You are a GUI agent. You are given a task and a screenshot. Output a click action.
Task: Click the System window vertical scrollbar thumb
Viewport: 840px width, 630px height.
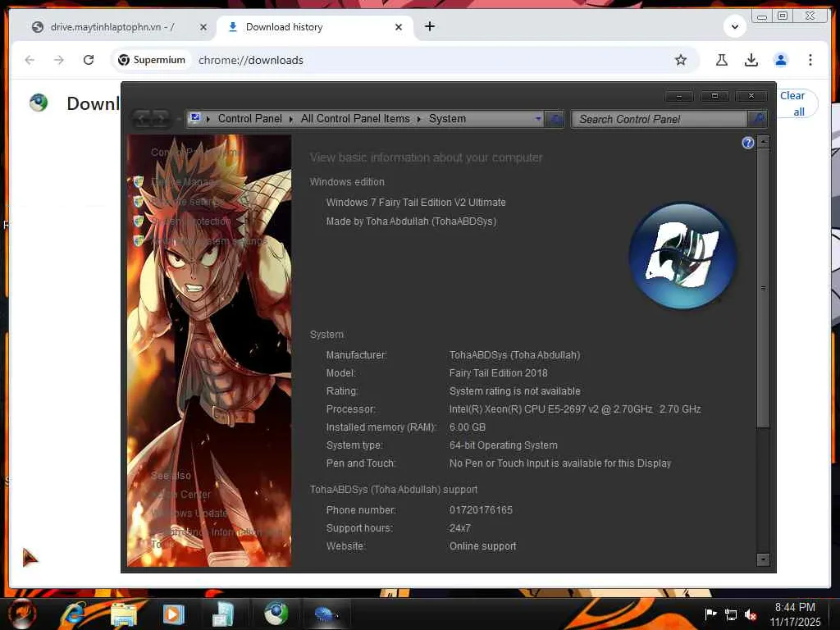[763, 288]
